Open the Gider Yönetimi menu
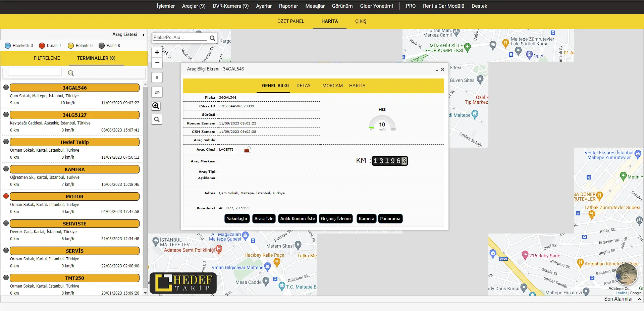Viewport: 644px width, 311px height. [x=376, y=6]
